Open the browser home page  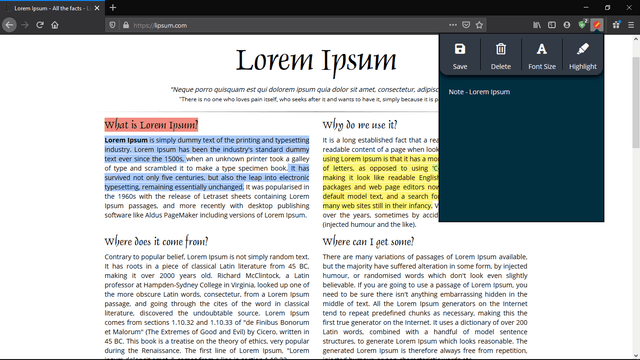tap(55, 25)
